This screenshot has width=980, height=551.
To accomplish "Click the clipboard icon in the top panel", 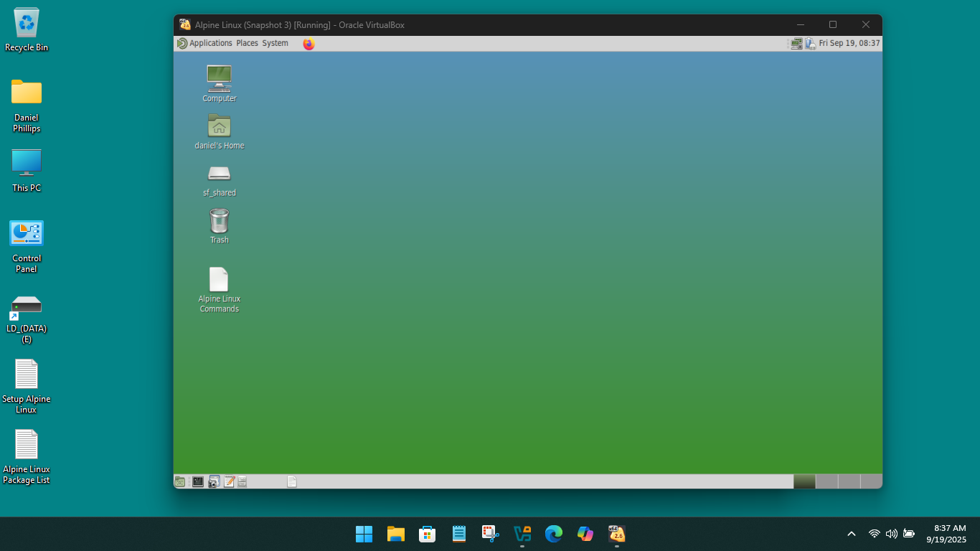I will [x=810, y=44].
